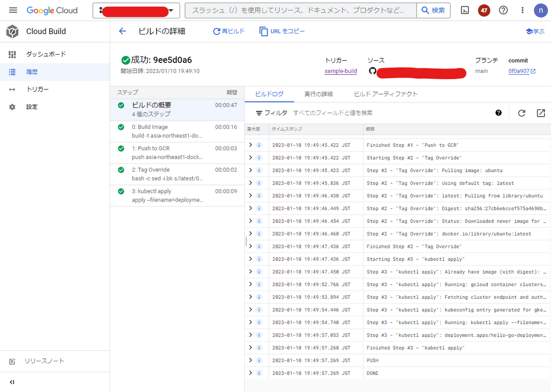This screenshot has width=551, height=392.
Task: Expand the PUSH log entry
Action: (250, 360)
